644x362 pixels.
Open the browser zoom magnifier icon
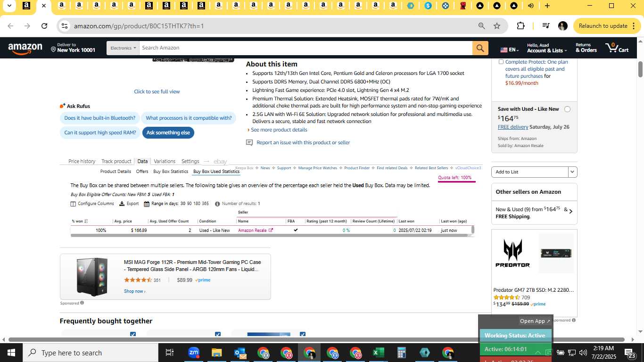tap(482, 26)
